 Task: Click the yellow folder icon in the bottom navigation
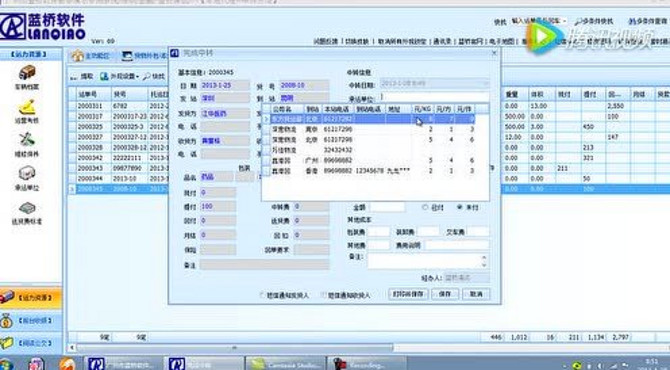(7, 343)
